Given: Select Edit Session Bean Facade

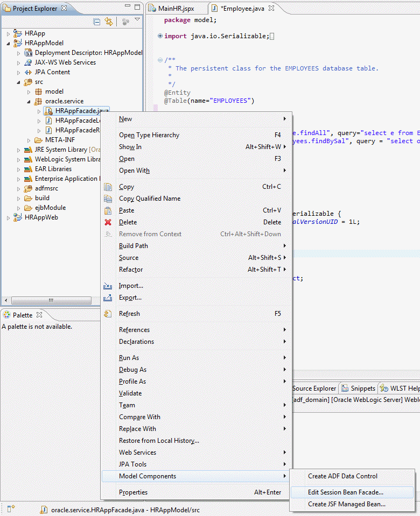Looking at the screenshot, I should 345,492.
